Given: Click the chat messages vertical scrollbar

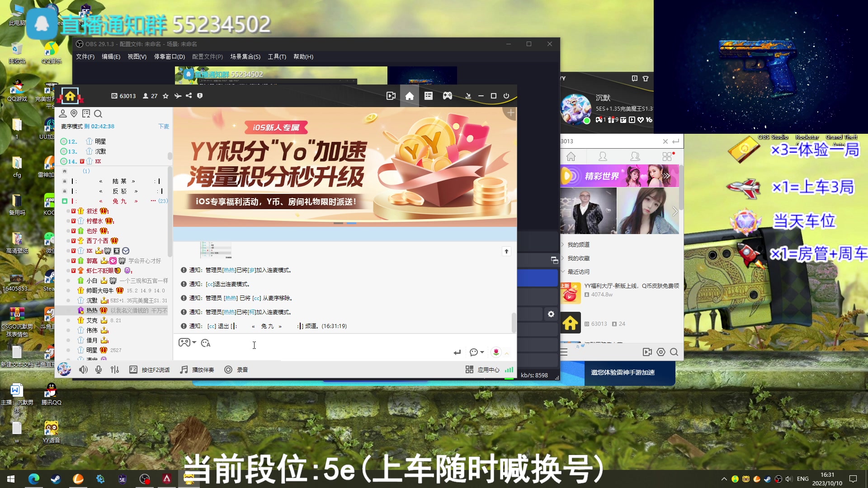Looking at the screenshot, I should pyautogui.click(x=514, y=322).
